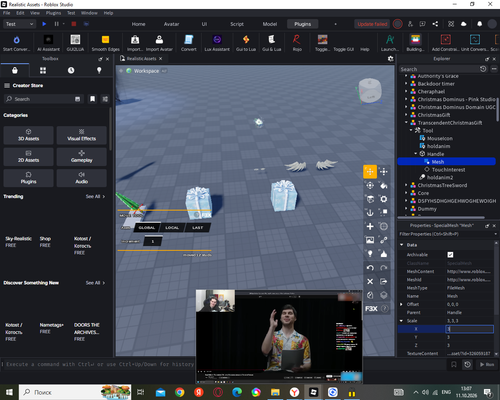Expand the Dummy tree node
The height and width of the screenshot is (400, 500).
tap(406, 209)
